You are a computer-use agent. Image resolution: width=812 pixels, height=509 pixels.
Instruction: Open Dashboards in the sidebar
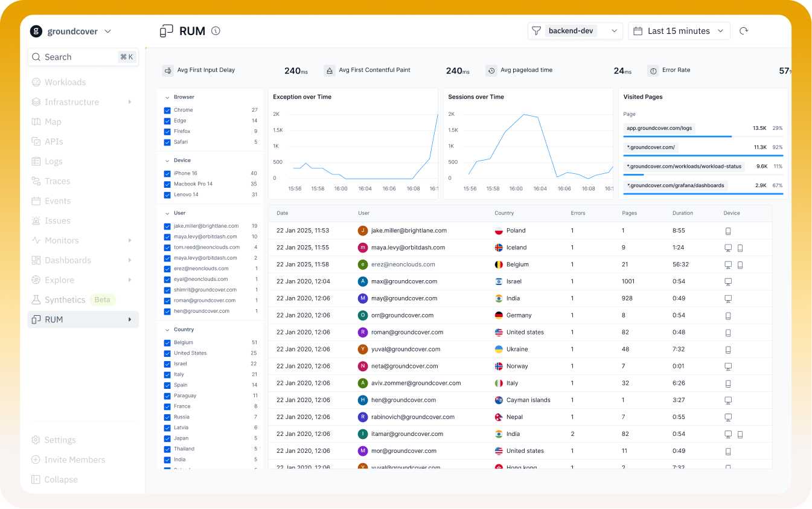pos(83,260)
